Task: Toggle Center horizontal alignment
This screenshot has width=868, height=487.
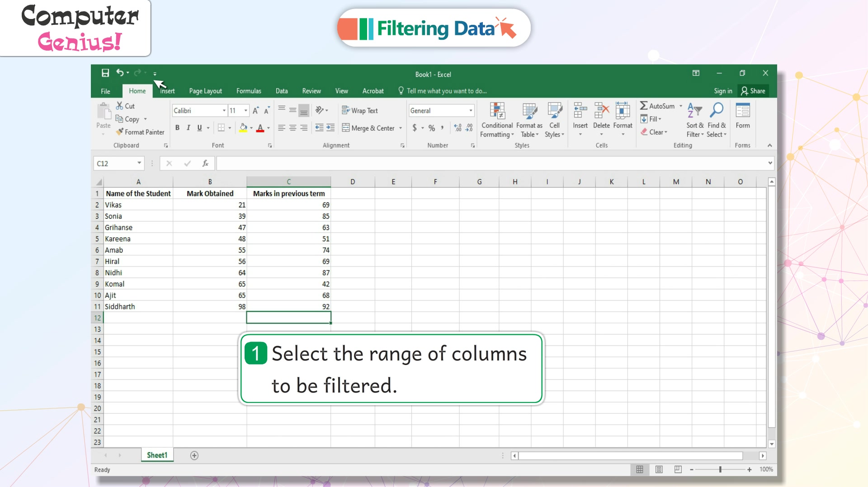Action: 292,128
